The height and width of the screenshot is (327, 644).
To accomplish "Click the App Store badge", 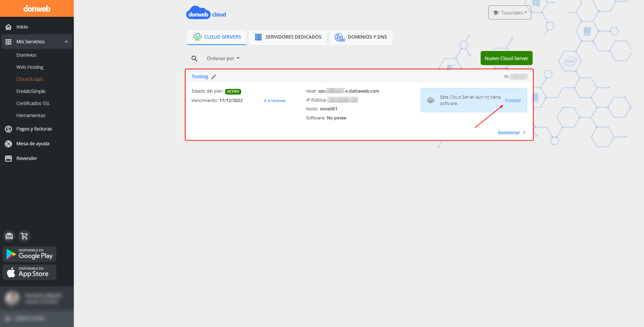I will coord(30,272).
